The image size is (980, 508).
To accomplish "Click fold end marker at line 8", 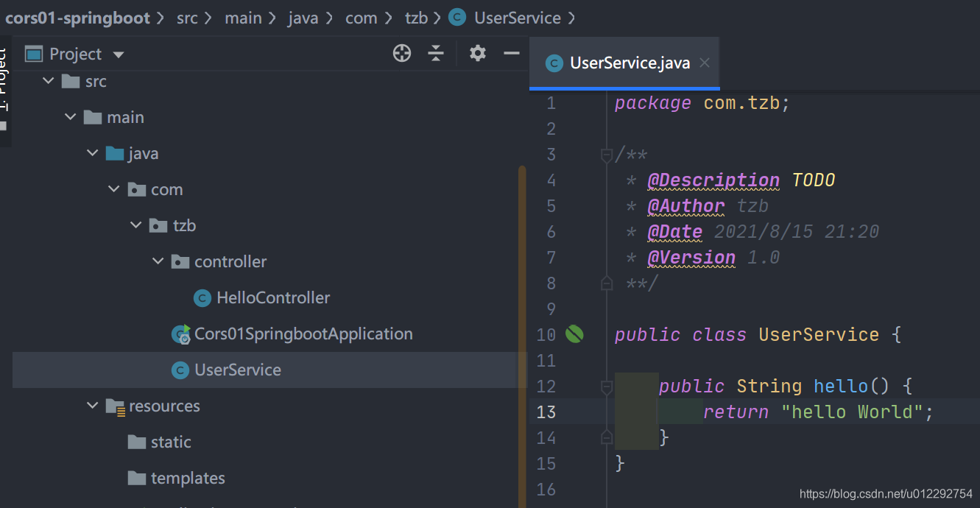I will [606, 283].
